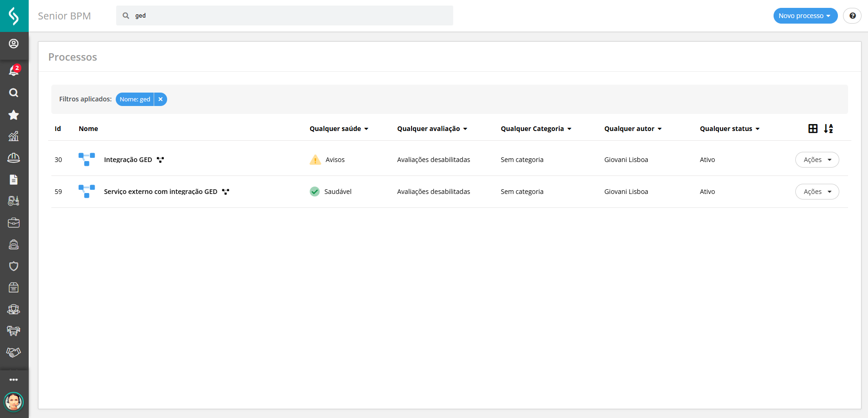Viewport: 868px width, 418px height.
Task: Switch to grid view icon
Action: pyautogui.click(x=813, y=129)
